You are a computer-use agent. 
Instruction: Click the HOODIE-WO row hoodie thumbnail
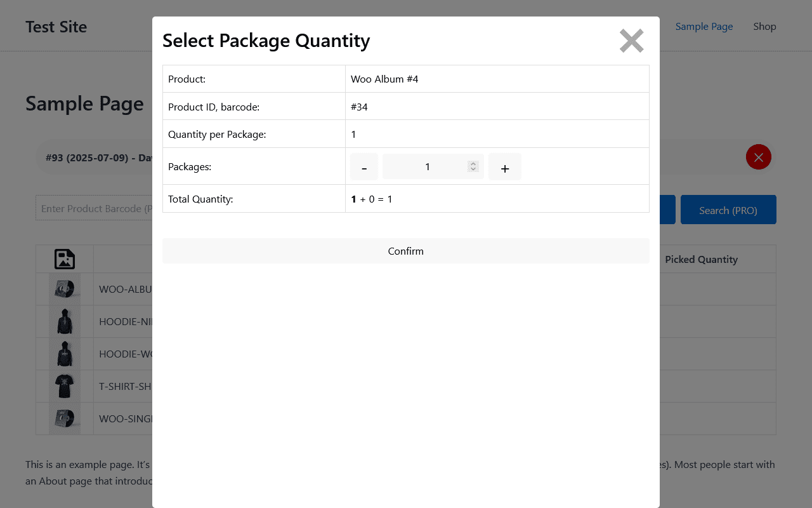(x=65, y=354)
